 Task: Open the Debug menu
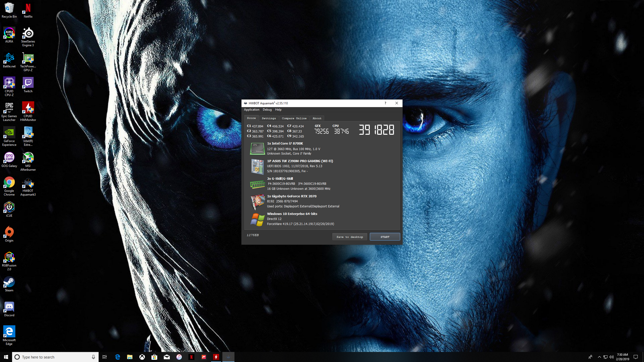[267, 110]
